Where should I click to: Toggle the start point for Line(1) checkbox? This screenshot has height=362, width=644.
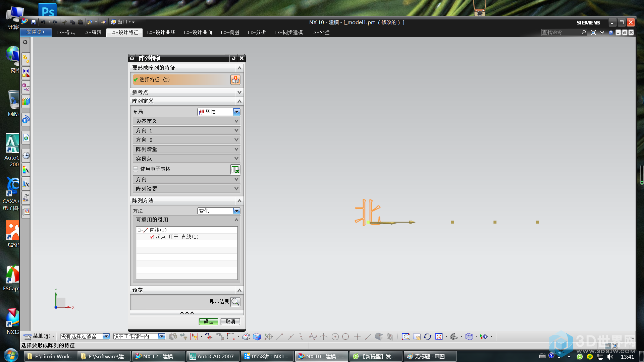(x=152, y=237)
